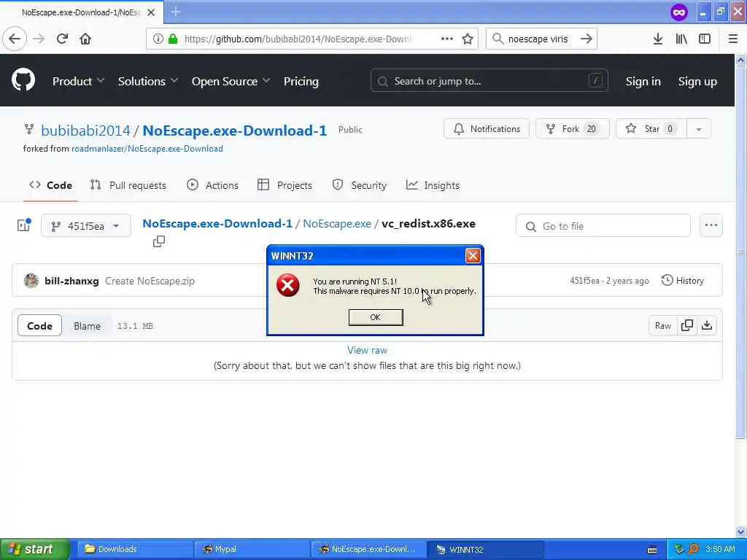Open the Projects tab
The image size is (747, 560).
click(285, 185)
